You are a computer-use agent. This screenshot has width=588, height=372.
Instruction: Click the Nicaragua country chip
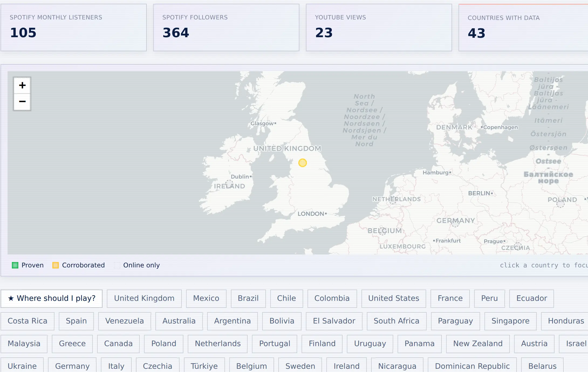(397, 365)
